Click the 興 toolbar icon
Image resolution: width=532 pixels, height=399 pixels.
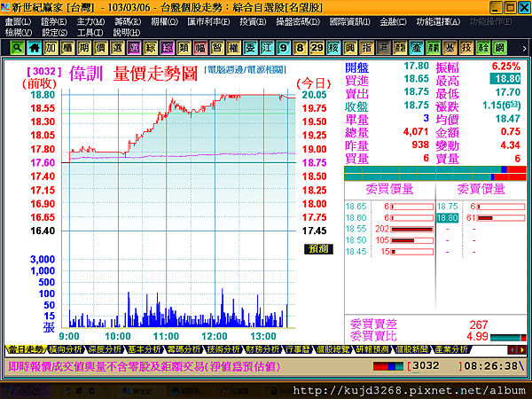(x=350, y=48)
